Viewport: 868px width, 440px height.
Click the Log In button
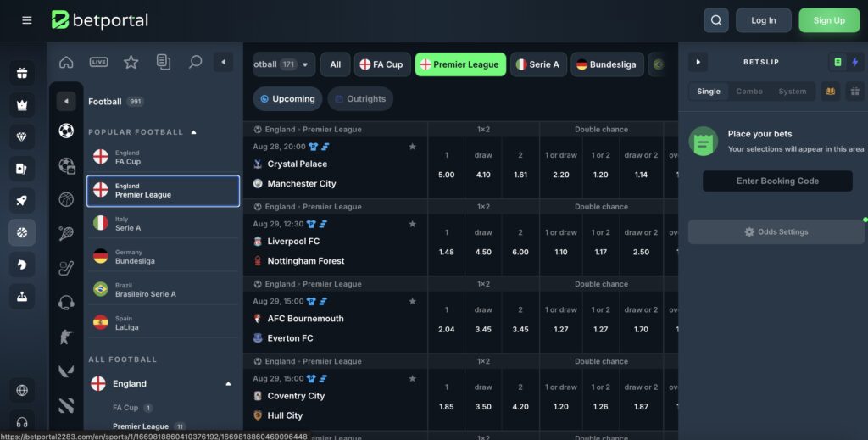pos(764,20)
